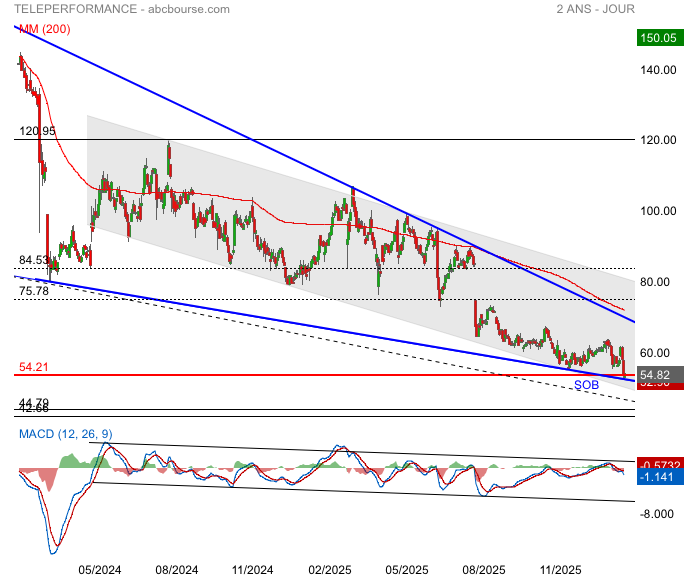Screen dimensions: 684x580
Task: Click the 02/2025 date axis label
Action: coord(330,570)
